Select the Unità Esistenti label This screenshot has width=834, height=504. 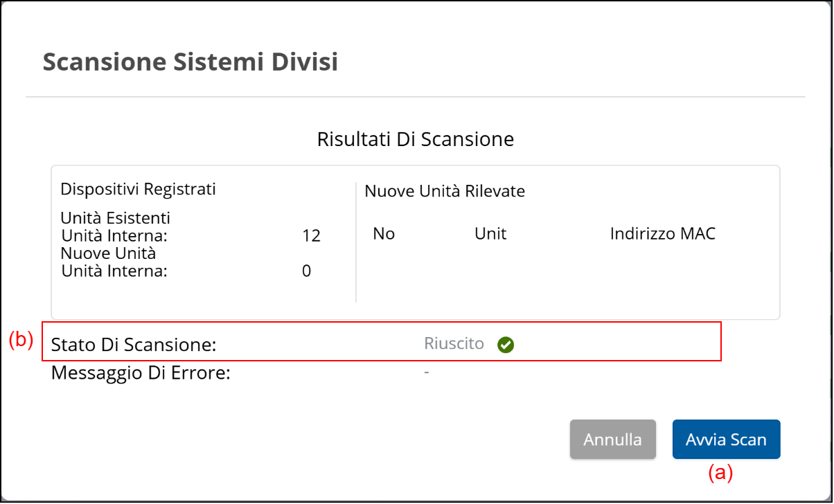(116, 218)
